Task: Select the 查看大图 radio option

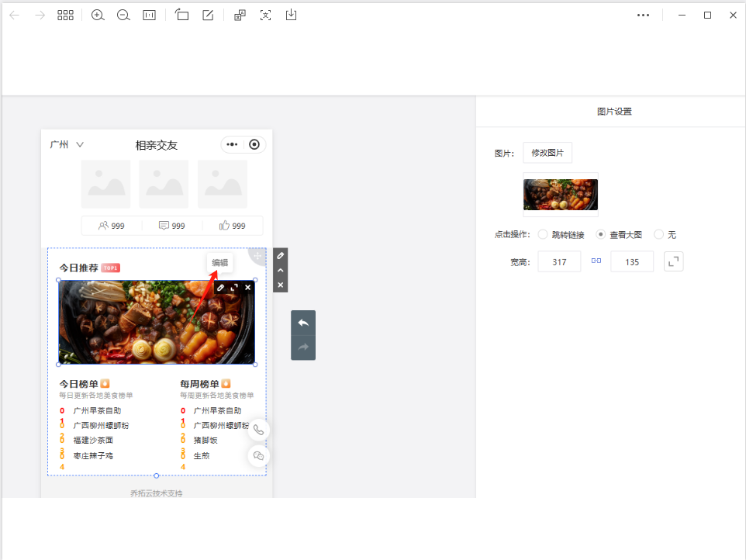Action: 600,234
